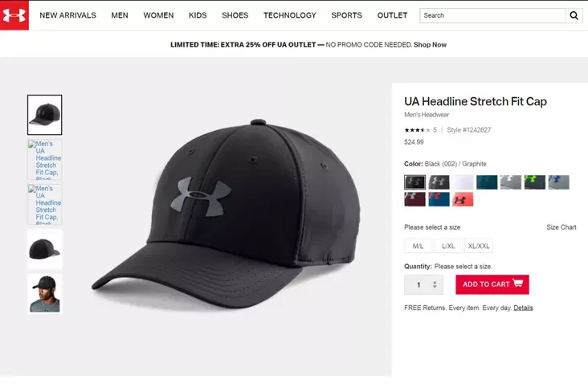This screenshot has width=588, height=388.
Task: Pick the coral red color swatch
Action: point(463,199)
